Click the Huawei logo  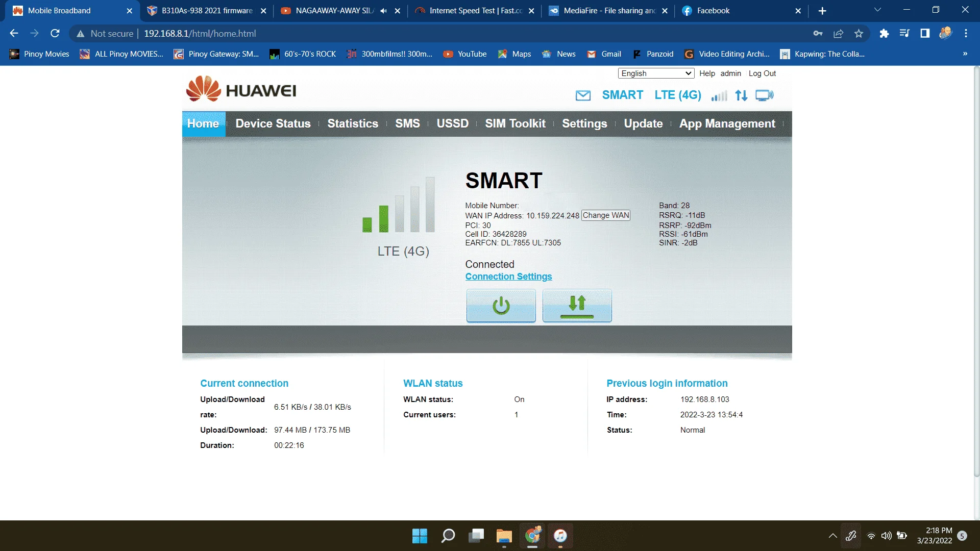tap(241, 89)
